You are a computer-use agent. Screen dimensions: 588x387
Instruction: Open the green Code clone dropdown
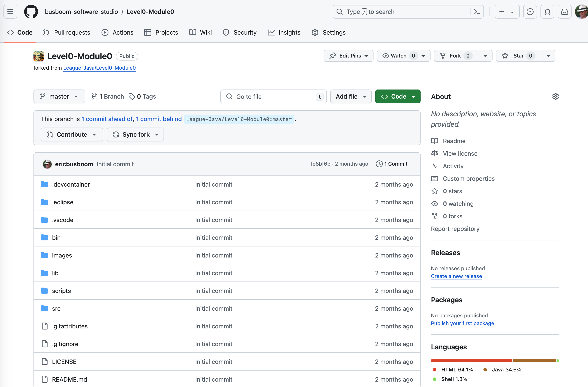[x=397, y=96]
